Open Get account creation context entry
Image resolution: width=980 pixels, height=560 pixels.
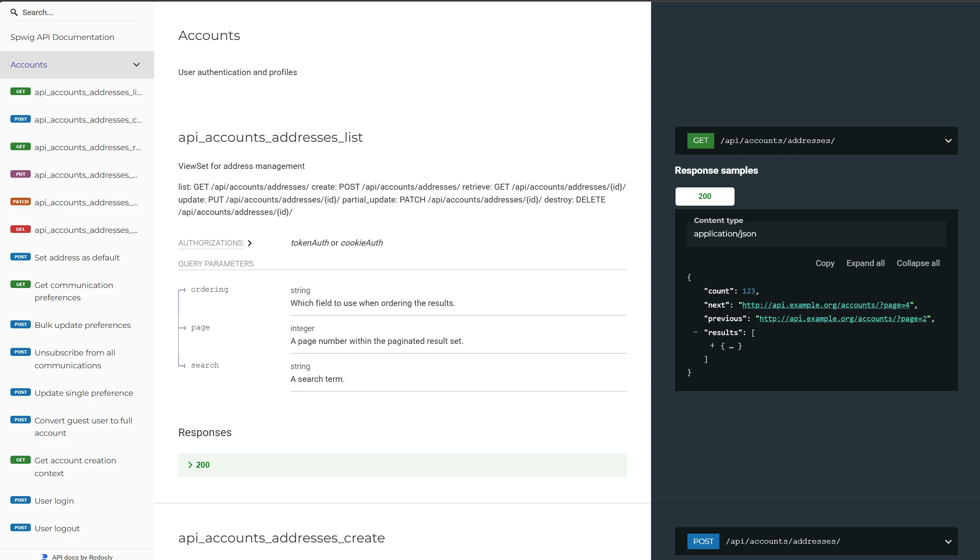pos(77,467)
